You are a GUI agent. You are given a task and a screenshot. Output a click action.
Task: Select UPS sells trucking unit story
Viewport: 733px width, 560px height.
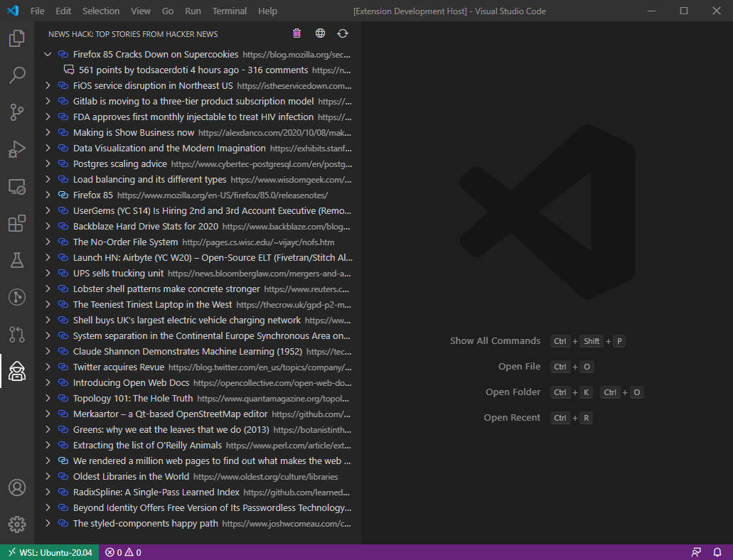coord(197,273)
